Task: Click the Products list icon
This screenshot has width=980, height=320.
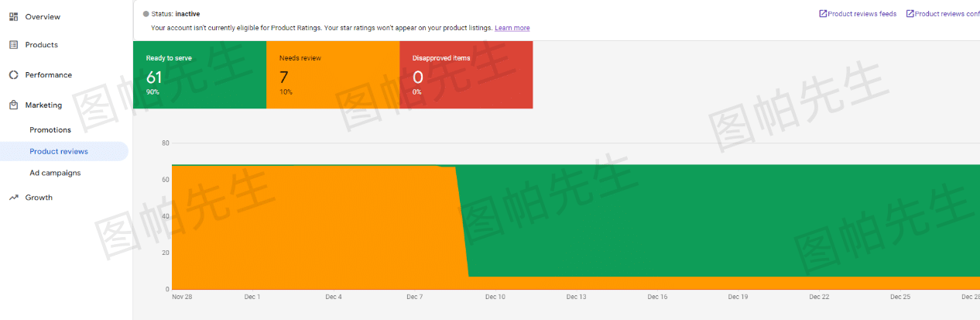Action: [13, 45]
